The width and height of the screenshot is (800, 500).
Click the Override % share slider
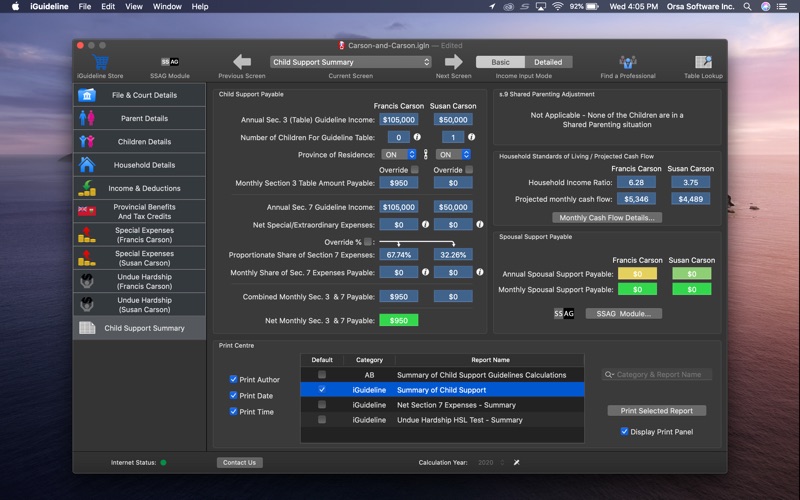[417, 242]
